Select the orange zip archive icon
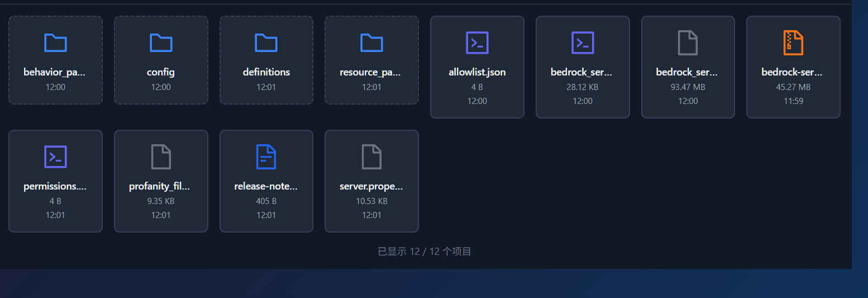868x298 pixels. point(793,43)
